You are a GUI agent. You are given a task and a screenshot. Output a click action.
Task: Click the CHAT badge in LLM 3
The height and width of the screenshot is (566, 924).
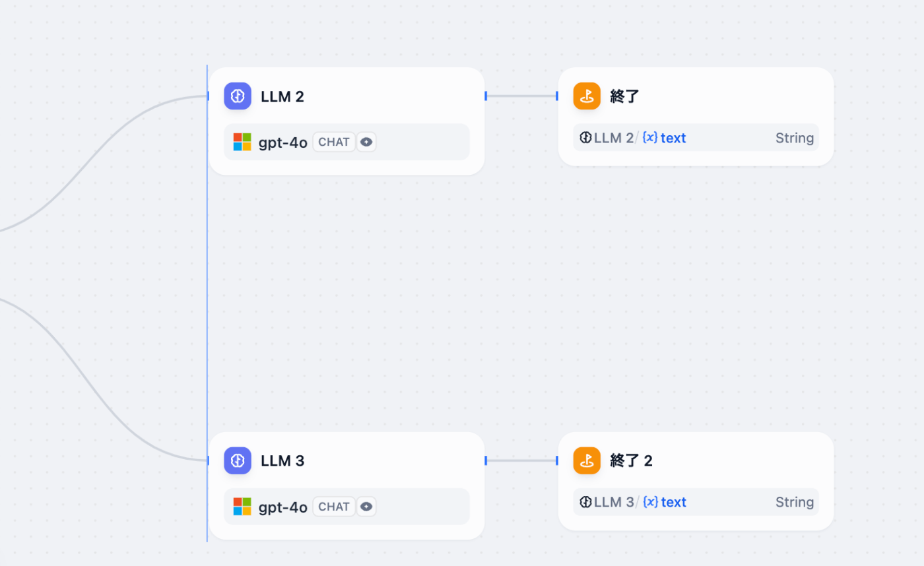(334, 507)
